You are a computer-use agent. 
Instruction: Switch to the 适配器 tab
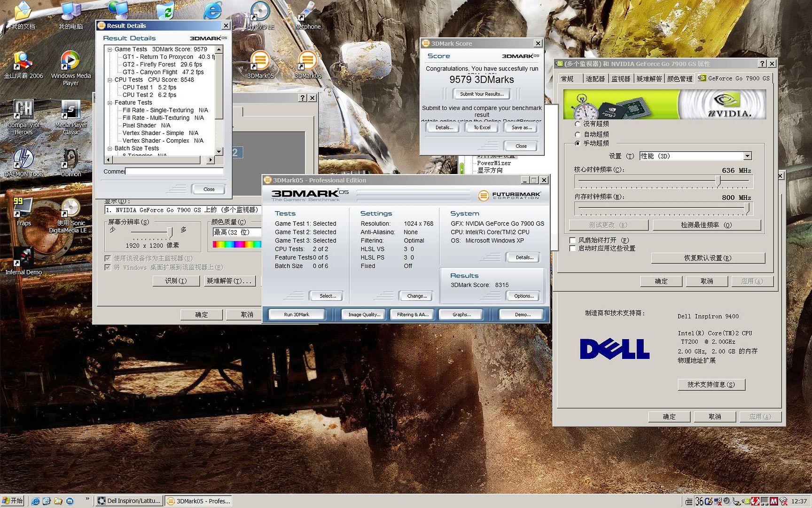tap(595, 79)
